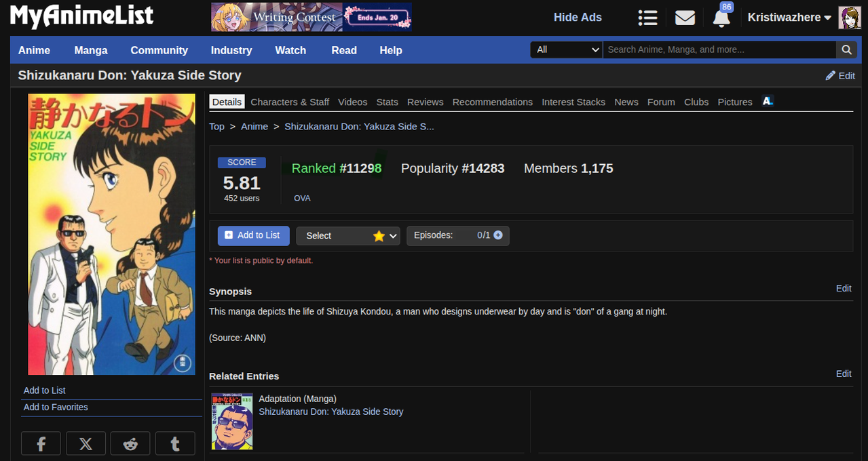Image resolution: width=868 pixels, height=461 pixels.
Task: Switch to Characters & Staff tab
Action: tap(290, 102)
